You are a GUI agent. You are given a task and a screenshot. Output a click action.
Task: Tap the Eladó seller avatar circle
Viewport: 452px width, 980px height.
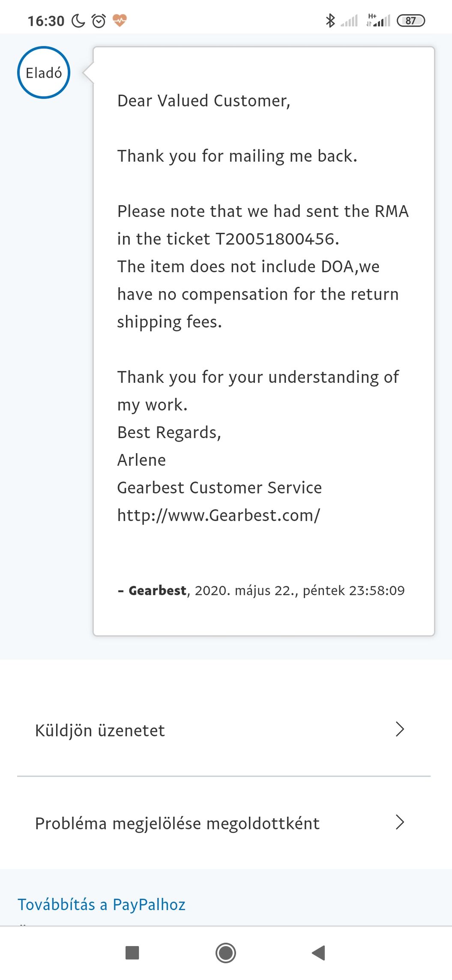pyautogui.click(x=44, y=72)
